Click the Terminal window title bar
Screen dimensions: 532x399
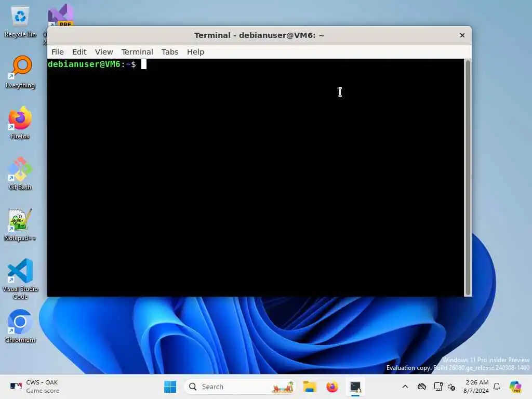pyautogui.click(x=259, y=35)
